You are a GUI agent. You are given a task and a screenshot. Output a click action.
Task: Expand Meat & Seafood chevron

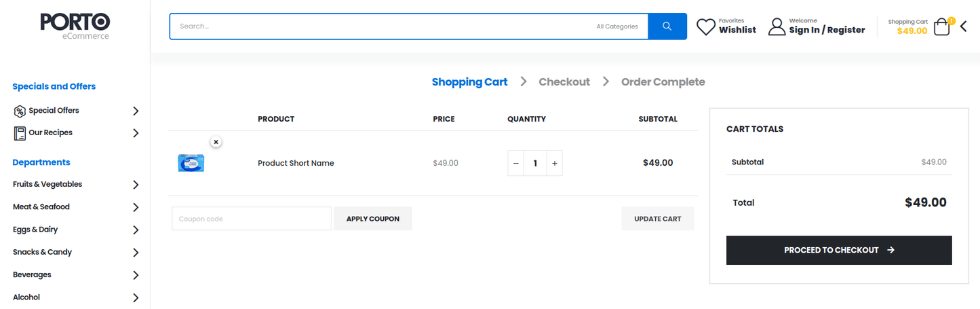point(136,207)
